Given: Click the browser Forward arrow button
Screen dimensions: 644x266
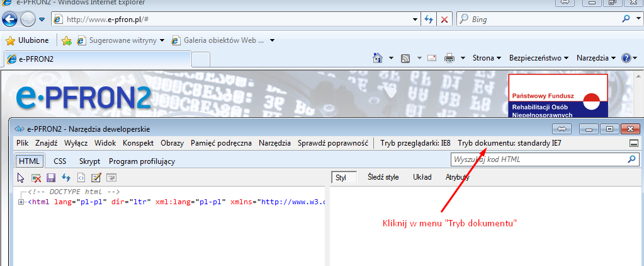Looking at the screenshot, I should point(28,19).
